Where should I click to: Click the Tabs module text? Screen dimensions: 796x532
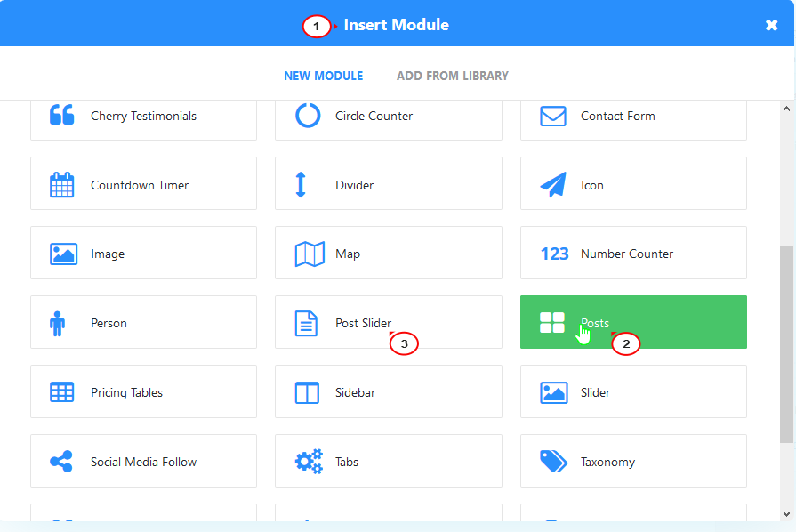347,462
